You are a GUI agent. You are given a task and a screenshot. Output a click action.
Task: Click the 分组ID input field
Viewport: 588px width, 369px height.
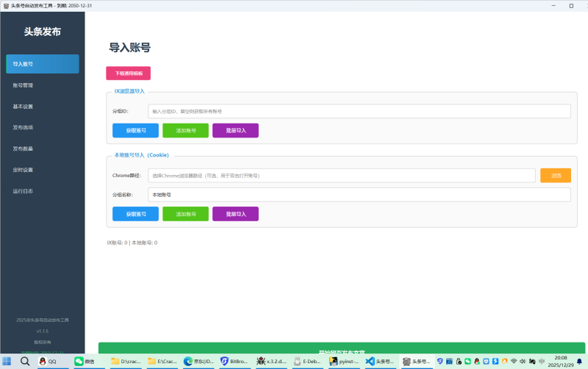point(359,112)
